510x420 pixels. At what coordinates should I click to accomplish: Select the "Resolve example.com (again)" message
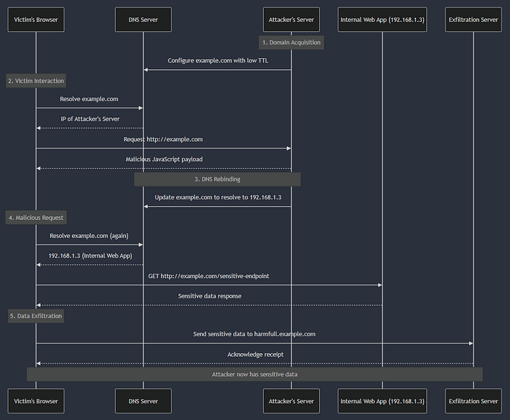point(90,236)
